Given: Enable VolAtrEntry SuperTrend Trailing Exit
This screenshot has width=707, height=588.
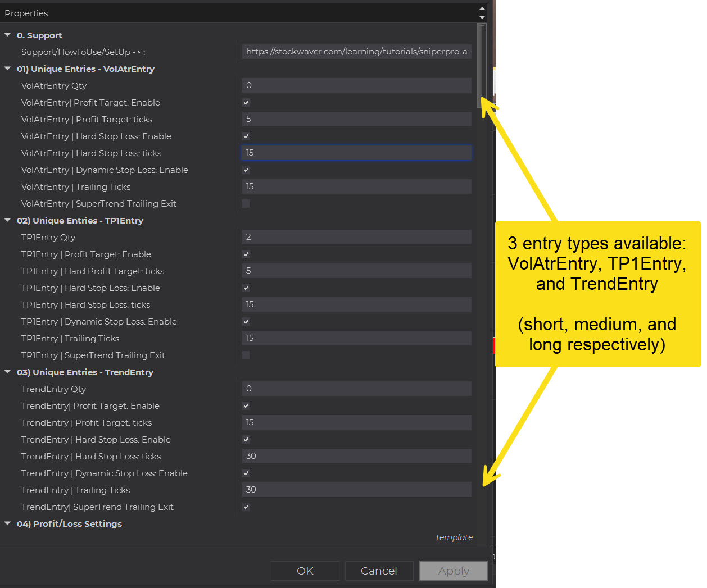Looking at the screenshot, I should coord(246,204).
